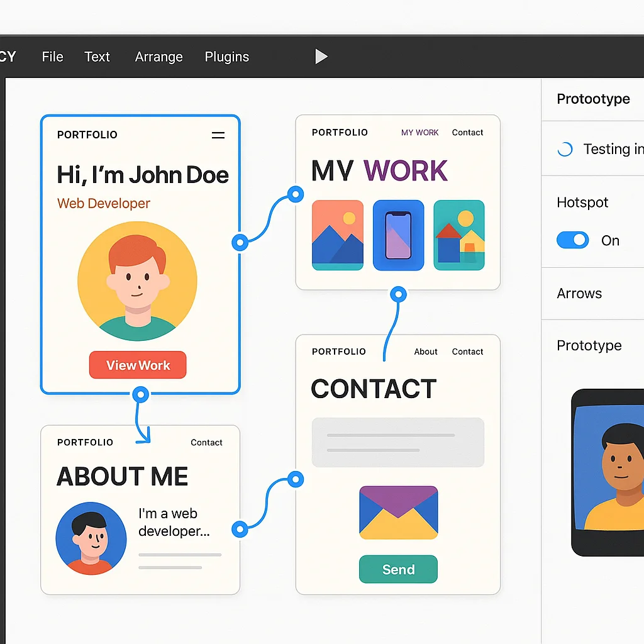Click the envelope mail icon

[398, 513]
